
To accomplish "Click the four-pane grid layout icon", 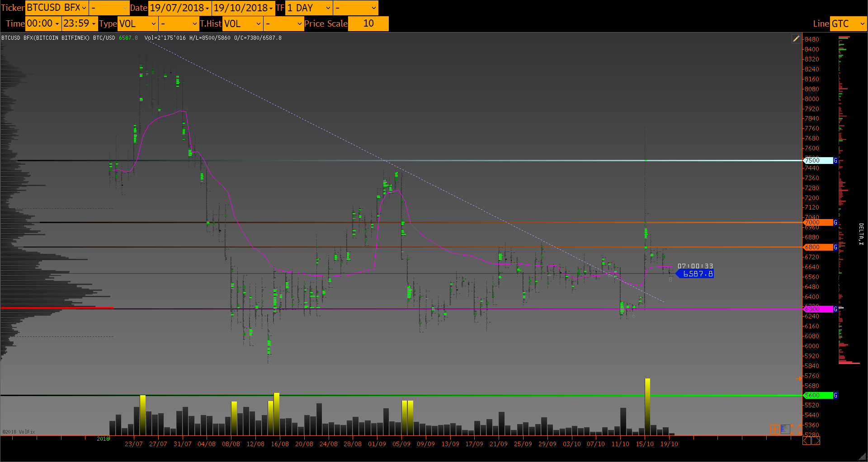I will pyautogui.click(x=775, y=429).
